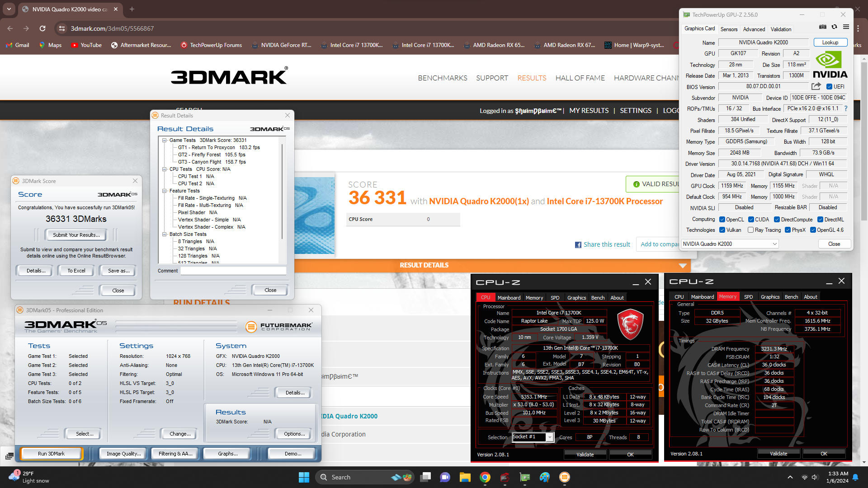Toggle the DirectML checkbox
Screen dimensions: 868x488
(x=820, y=220)
